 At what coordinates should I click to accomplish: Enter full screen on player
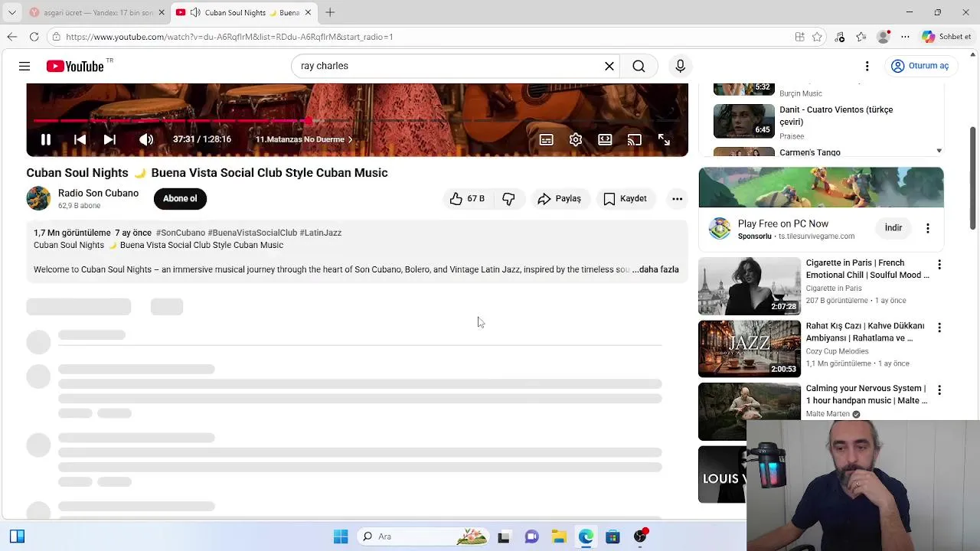pos(664,139)
